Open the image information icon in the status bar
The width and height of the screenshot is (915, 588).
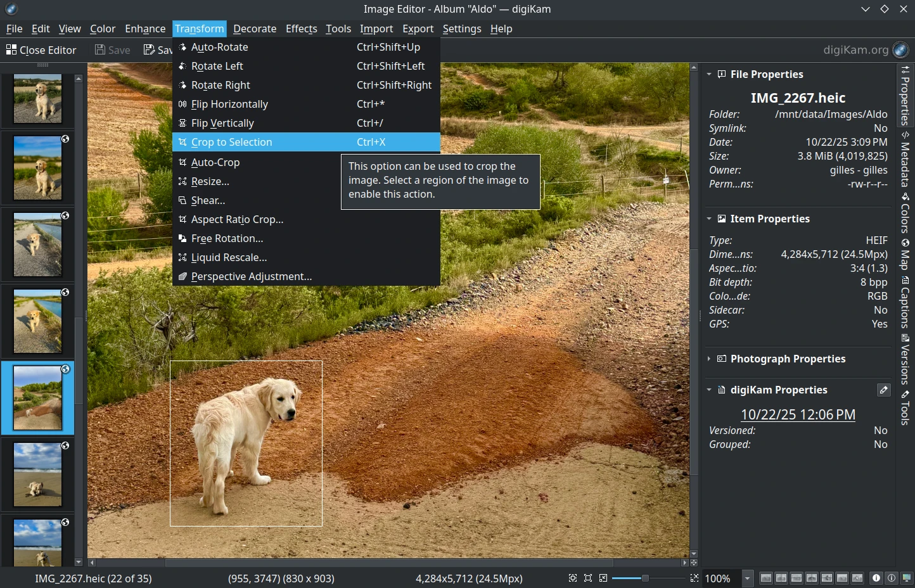tap(876, 578)
